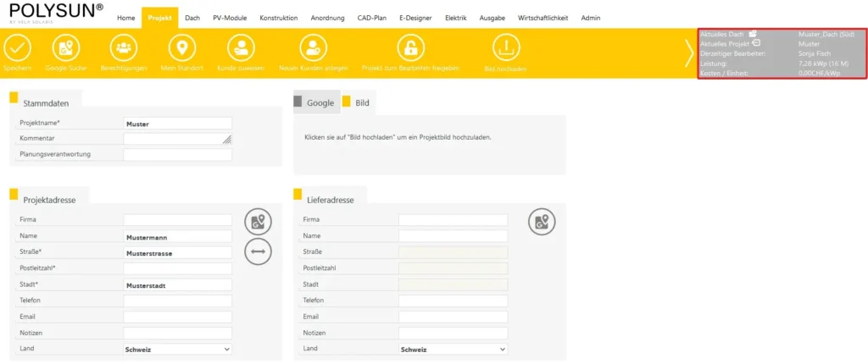The width and height of the screenshot is (868, 364).
Task: Select Kunde zuweisen icon
Action: 241,48
